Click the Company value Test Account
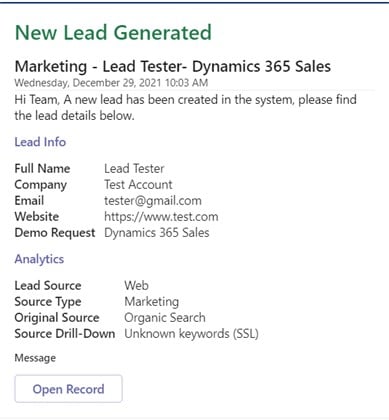389x420 pixels. (138, 184)
